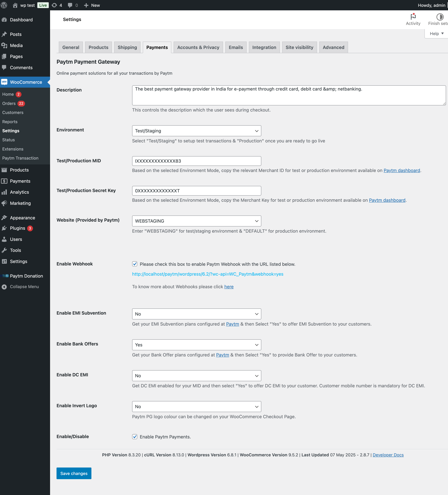Switch to the Accounts & Privacy tab
Screen dimensions: 448x495
click(x=198, y=47)
